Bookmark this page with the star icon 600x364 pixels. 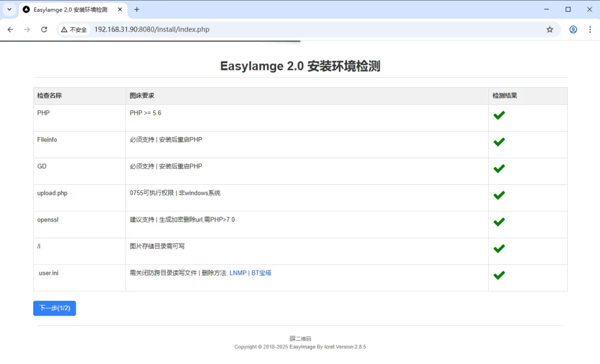click(x=549, y=29)
